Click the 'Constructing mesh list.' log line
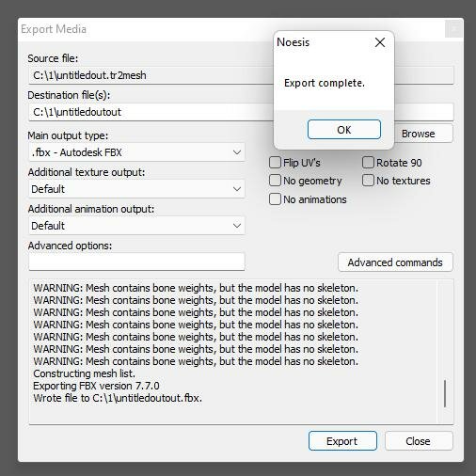The image size is (476, 476). [84, 373]
